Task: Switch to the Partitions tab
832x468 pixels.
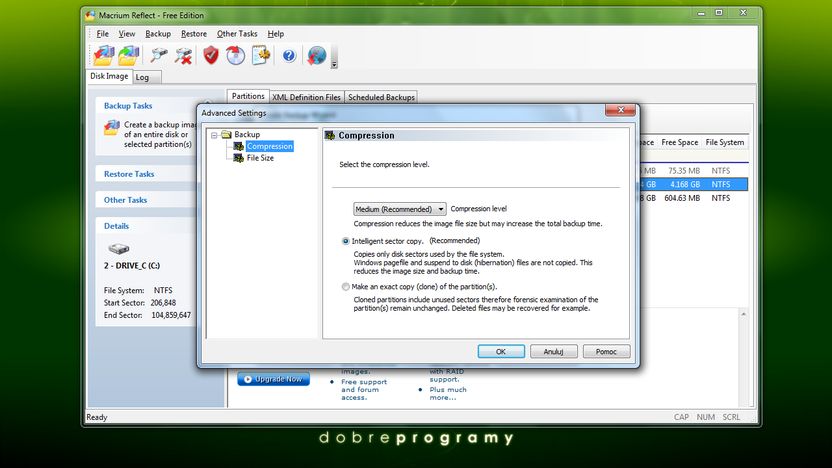Action: point(248,97)
